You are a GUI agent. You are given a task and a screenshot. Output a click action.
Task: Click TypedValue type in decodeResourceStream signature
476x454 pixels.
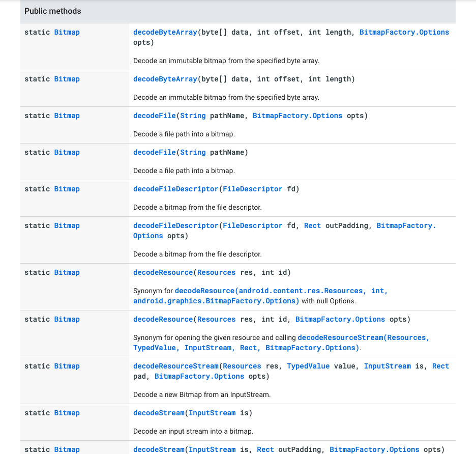pos(308,366)
